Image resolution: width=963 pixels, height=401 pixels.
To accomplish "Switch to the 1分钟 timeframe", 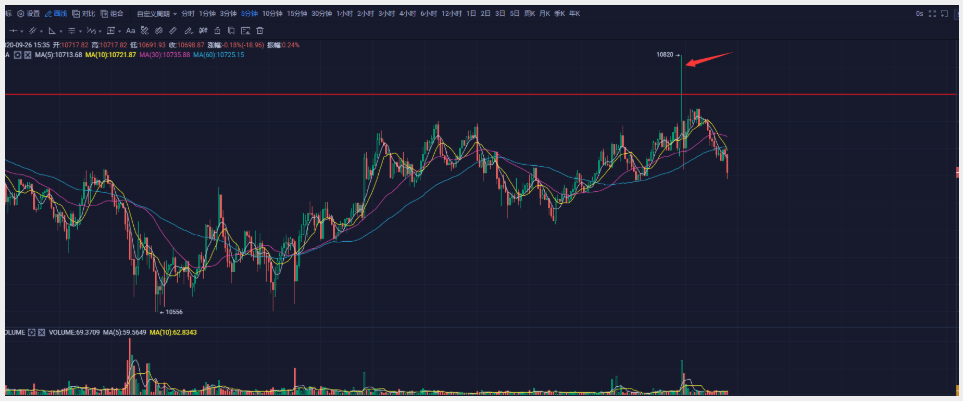I will 209,14.
